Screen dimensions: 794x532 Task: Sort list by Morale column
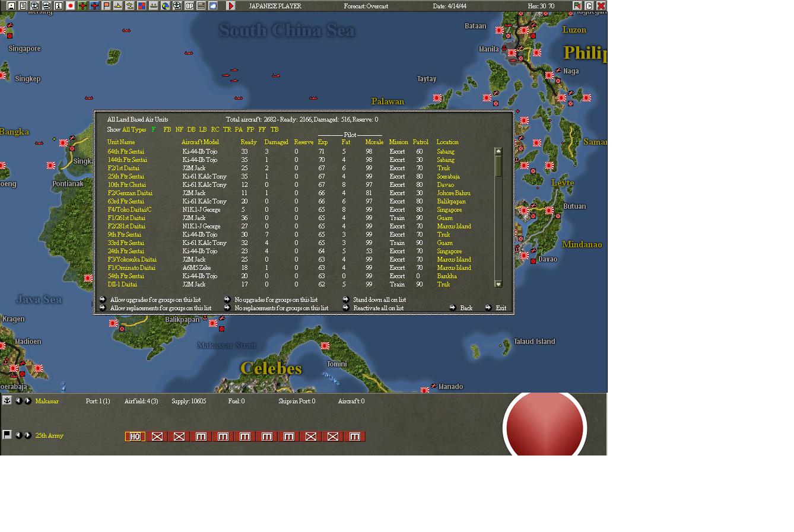(x=374, y=142)
